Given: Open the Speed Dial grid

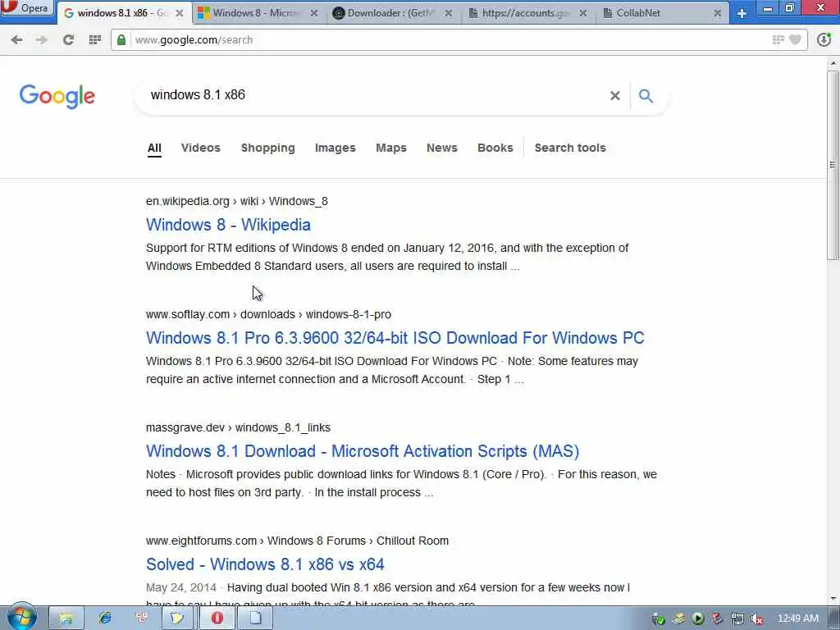Looking at the screenshot, I should click(x=95, y=39).
